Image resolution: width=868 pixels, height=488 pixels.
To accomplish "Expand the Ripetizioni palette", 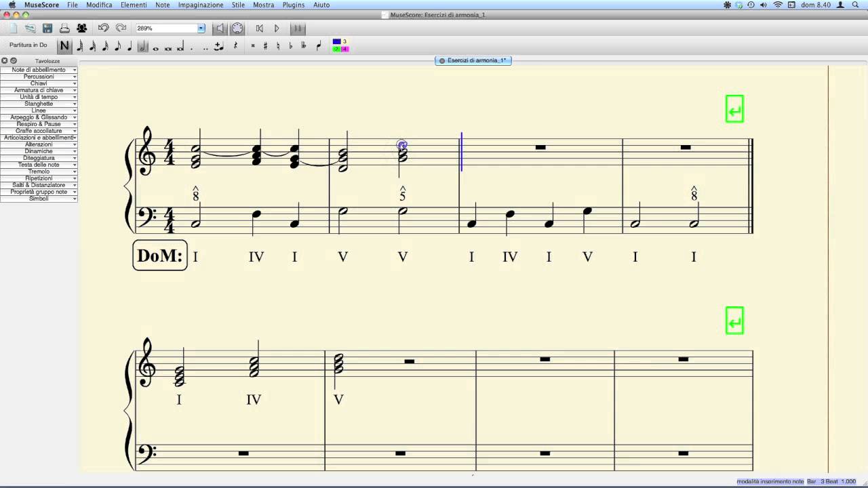I will tap(39, 178).
